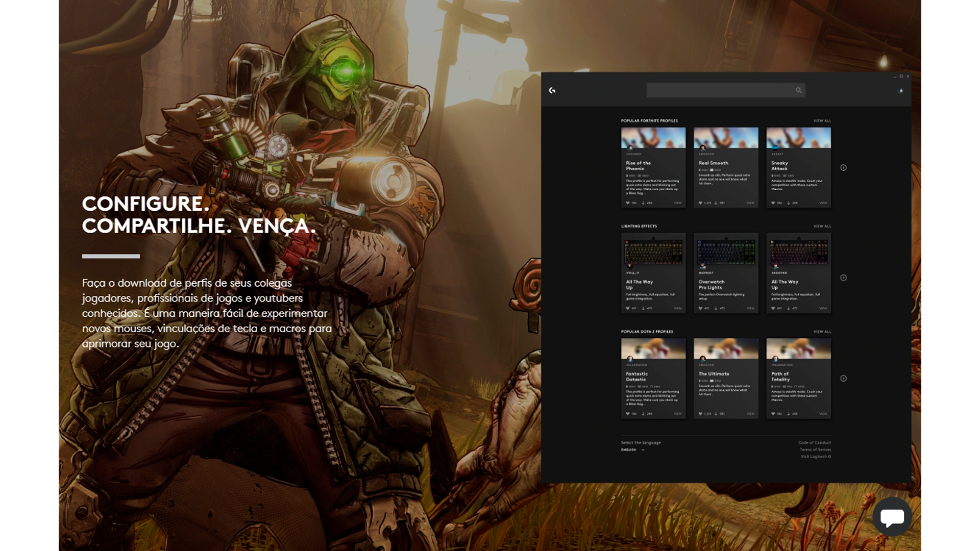The height and width of the screenshot is (551, 980).
Task: Download The Ultimate Dota 2 profile
Action: point(716,414)
